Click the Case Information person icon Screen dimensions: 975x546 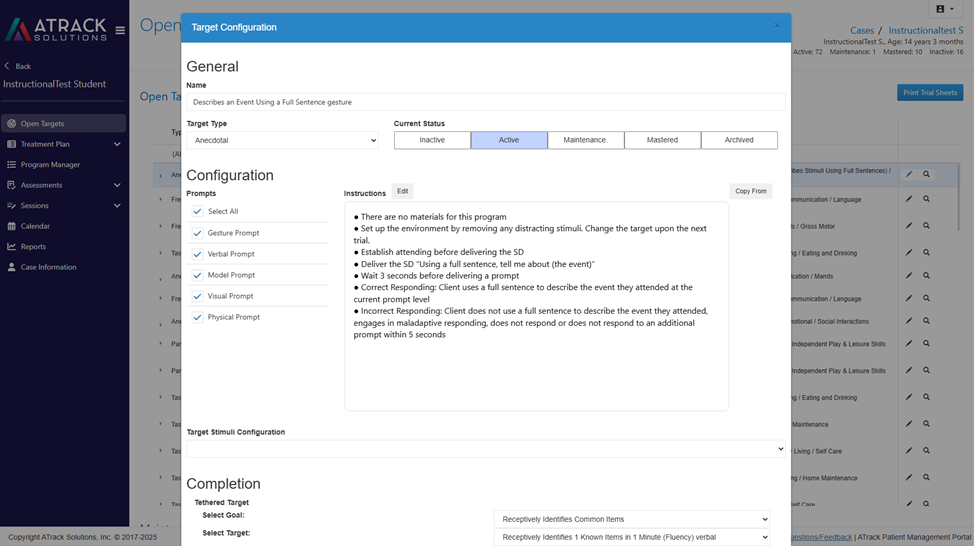[11, 267]
